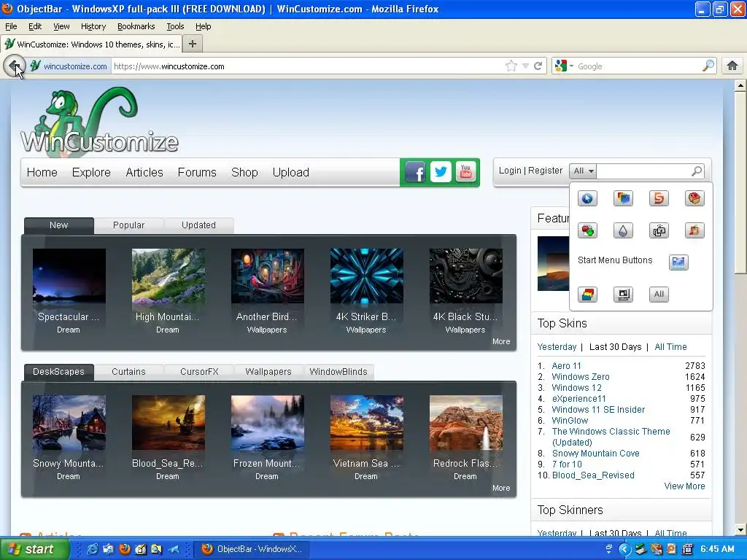
Task: Select the Wallpapers tab
Action: (x=268, y=371)
